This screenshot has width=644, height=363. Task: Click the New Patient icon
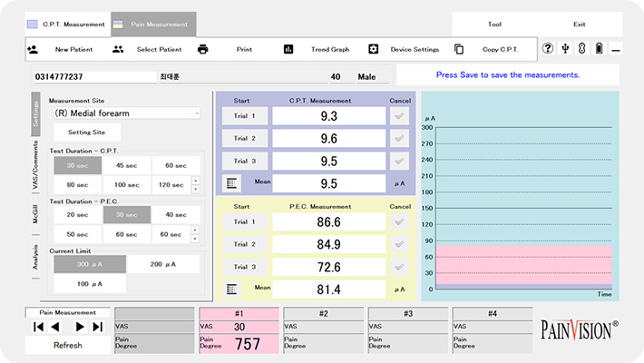[x=33, y=49]
